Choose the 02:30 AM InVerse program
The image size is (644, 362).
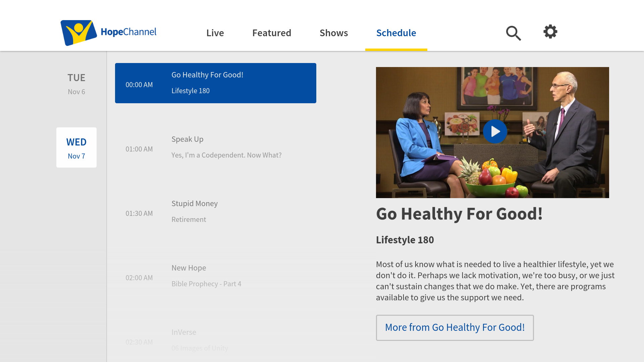(x=215, y=340)
